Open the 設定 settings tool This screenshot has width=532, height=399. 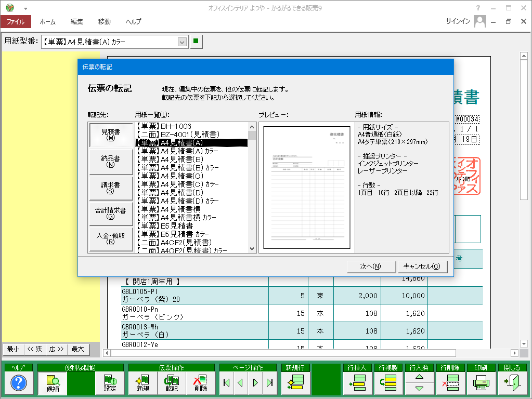click(110, 383)
